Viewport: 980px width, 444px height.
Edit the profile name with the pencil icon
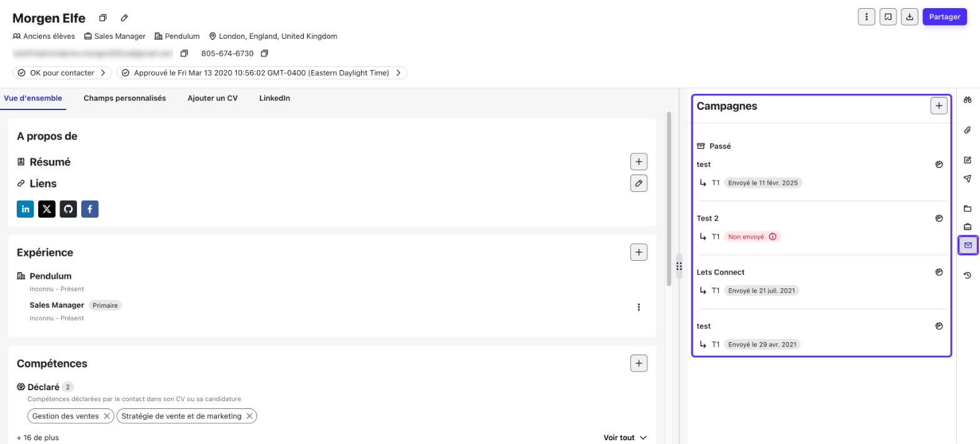[x=124, y=18]
